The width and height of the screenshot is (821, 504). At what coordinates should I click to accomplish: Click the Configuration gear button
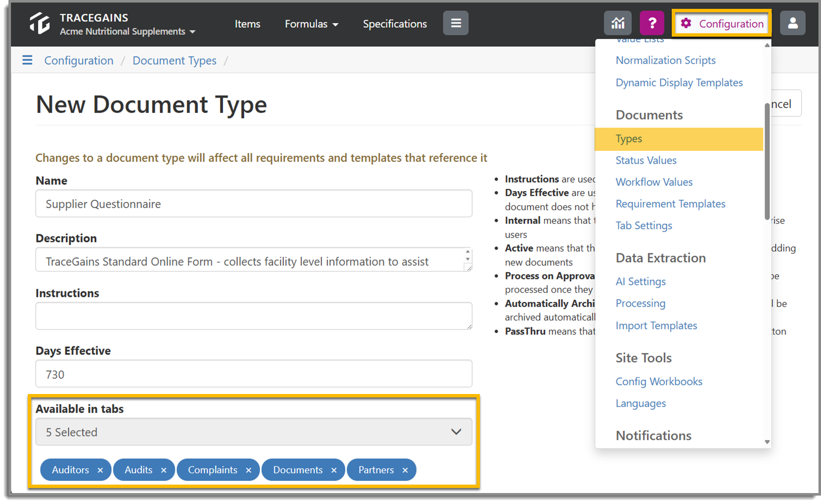pos(722,24)
